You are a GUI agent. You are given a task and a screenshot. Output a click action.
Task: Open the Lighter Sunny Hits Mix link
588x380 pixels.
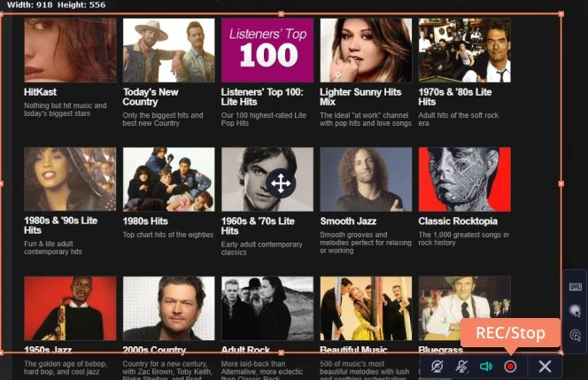click(360, 97)
